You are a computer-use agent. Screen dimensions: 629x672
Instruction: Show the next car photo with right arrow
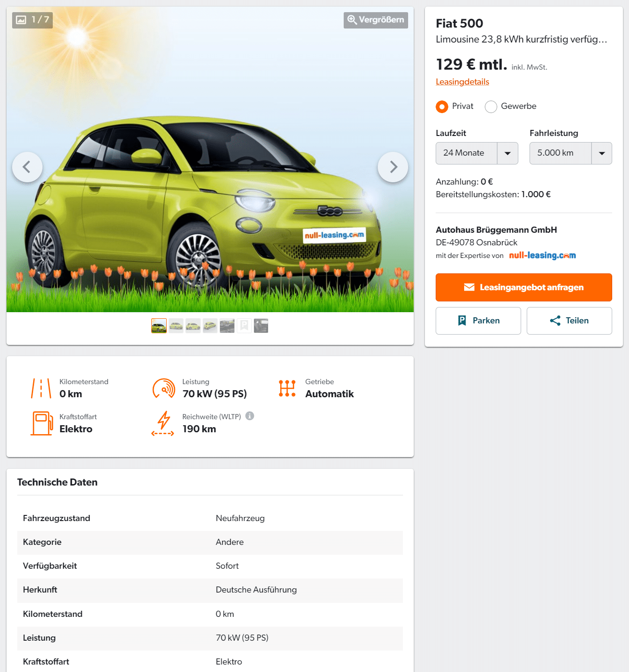(x=393, y=167)
